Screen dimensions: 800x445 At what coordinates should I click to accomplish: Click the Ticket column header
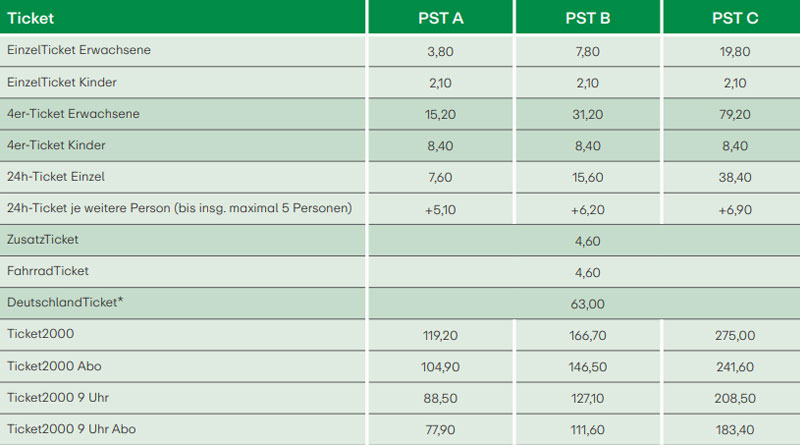pos(30,18)
